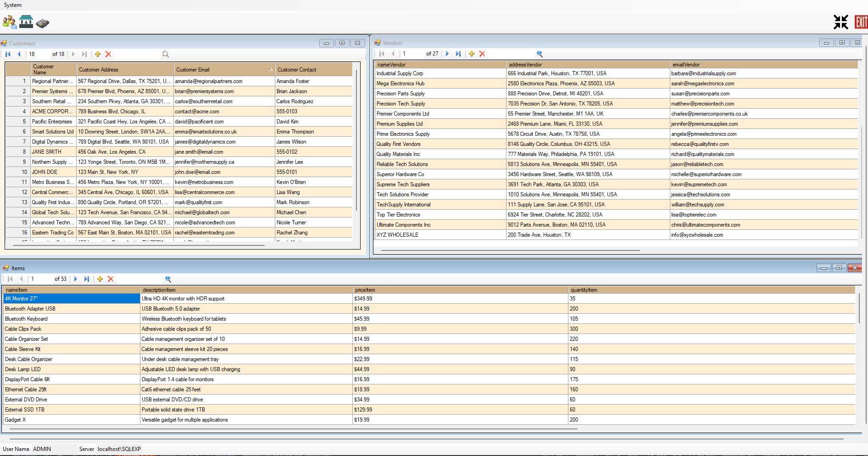The width and height of the screenshot is (868, 456).
Task: Click the collapse-windows icon near the top right
Action: click(841, 22)
